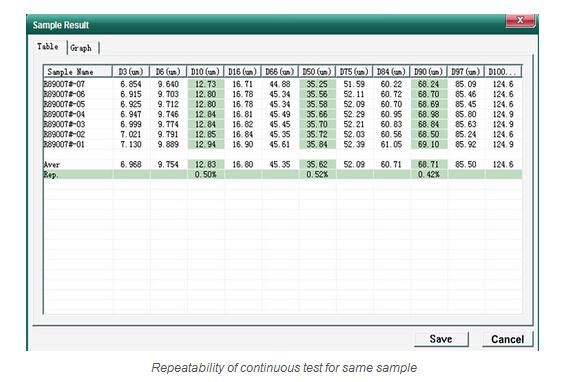Image resolution: width=570 pixels, height=382 pixels.
Task: Click the Aver row label
Action: [52, 164]
